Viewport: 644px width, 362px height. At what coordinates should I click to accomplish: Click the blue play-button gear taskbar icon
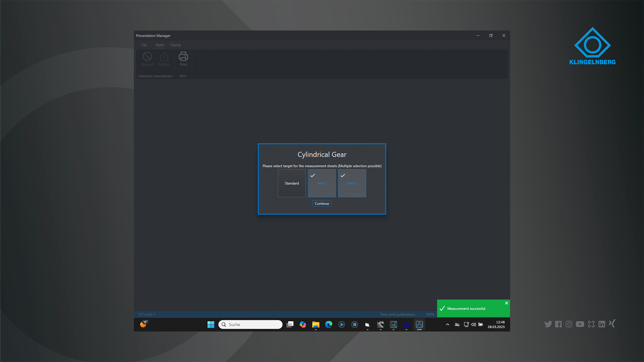pyautogui.click(x=341, y=324)
